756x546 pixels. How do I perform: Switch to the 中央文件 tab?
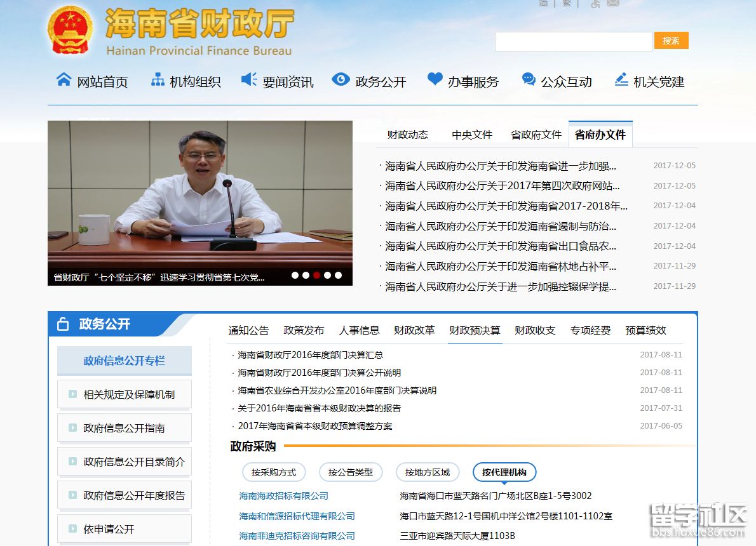tap(471, 135)
